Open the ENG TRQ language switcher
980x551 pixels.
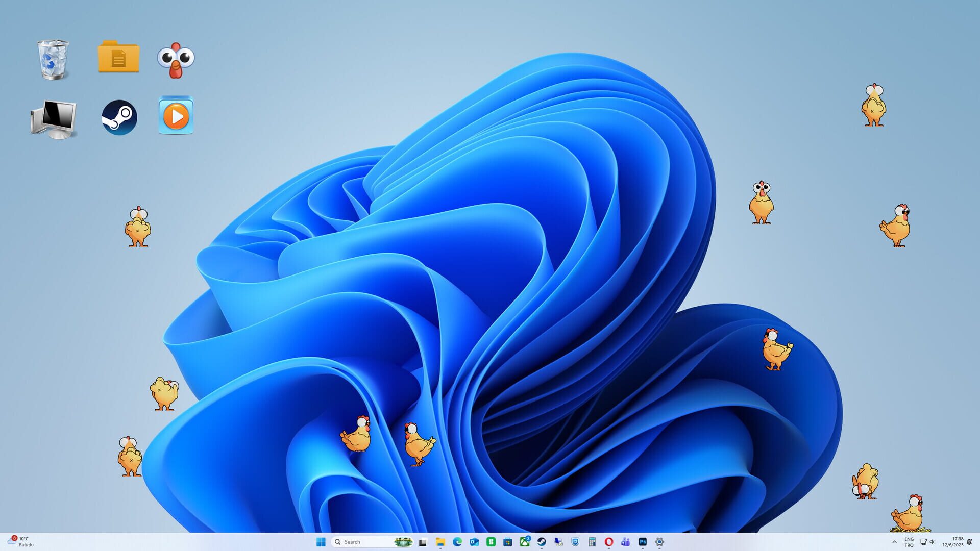click(x=909, y=542)
